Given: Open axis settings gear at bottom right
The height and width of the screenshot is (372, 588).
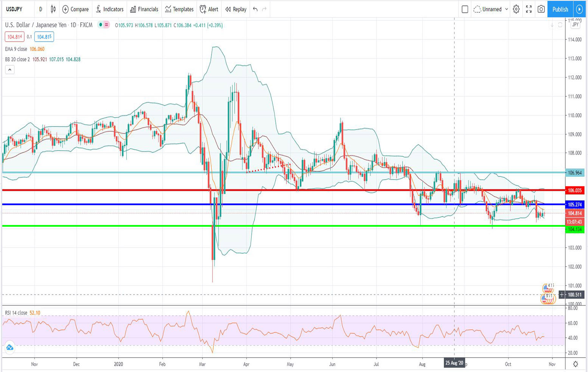Looking at the screenshot, I should [575, 364].
